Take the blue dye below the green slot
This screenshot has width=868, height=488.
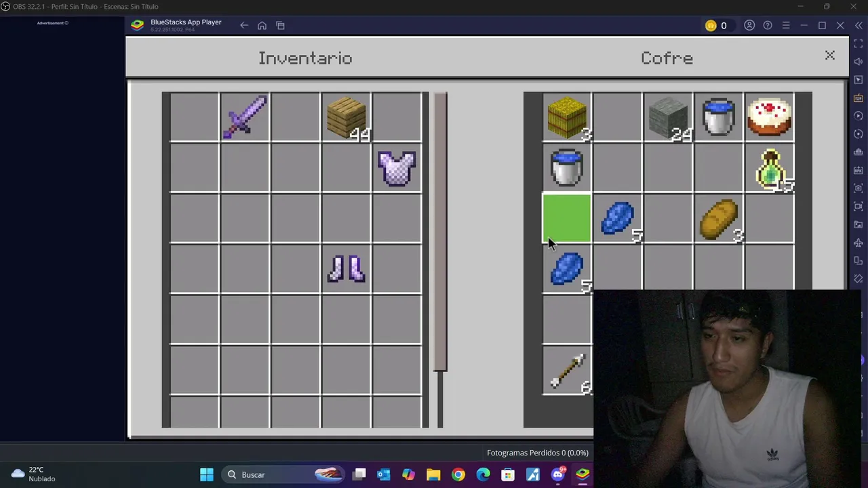click(x=568, y=270)
